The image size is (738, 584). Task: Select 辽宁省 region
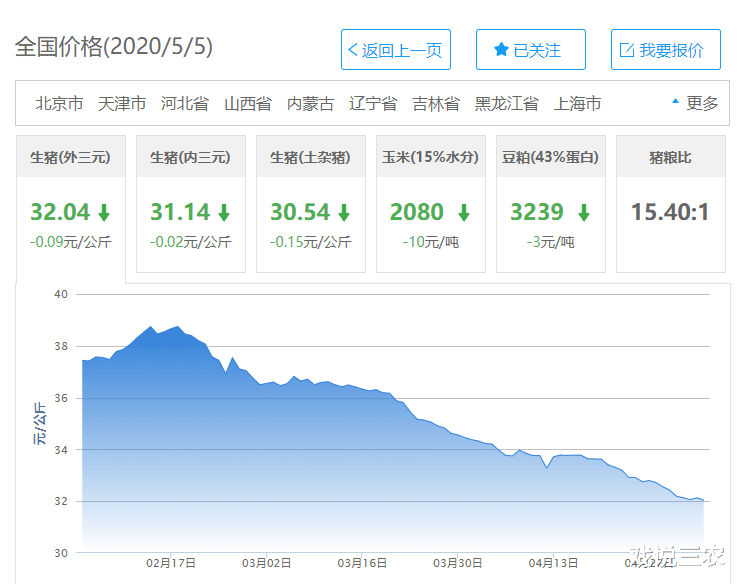[373, 104]
